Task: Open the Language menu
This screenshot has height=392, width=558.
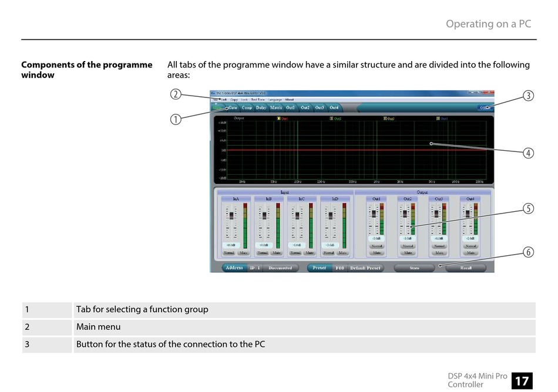Action: coord(275,100)
